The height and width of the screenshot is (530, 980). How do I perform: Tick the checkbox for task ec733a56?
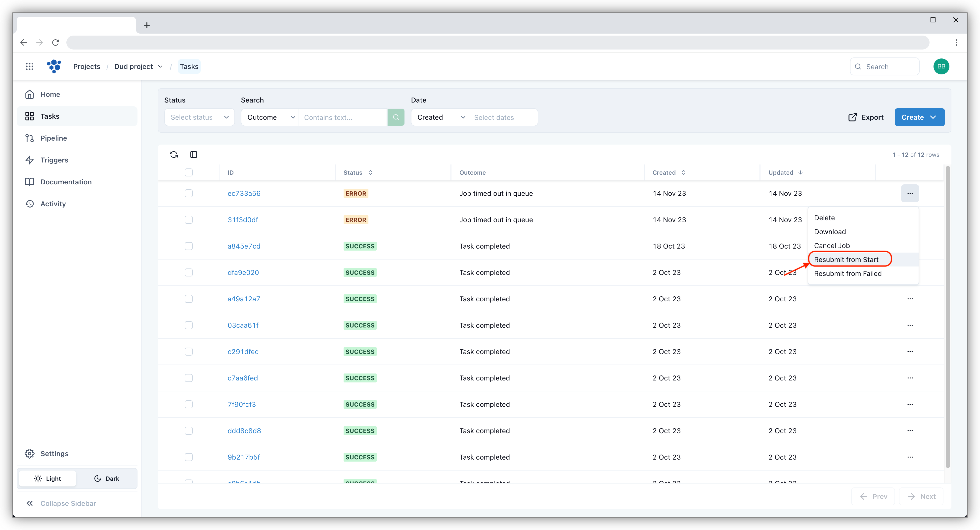[188, 193]
